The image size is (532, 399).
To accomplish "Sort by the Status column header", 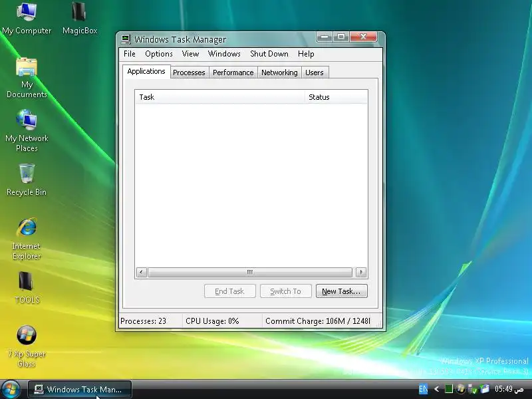I will pos(336,97).
